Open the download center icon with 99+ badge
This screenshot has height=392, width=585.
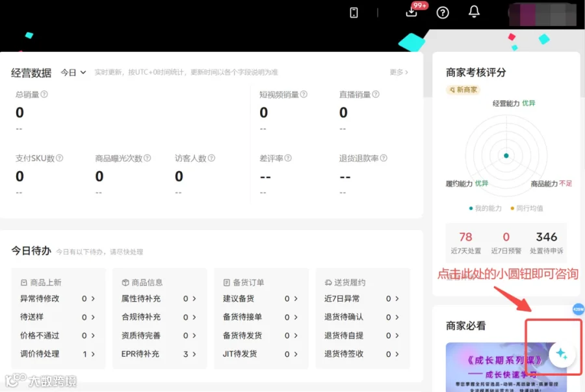[x=411, y=12]
